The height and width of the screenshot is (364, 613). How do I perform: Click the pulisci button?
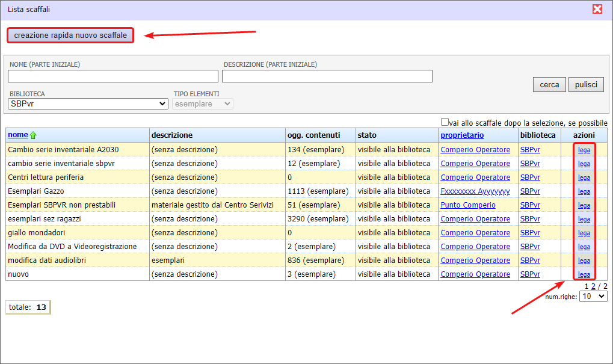(585, 85)
